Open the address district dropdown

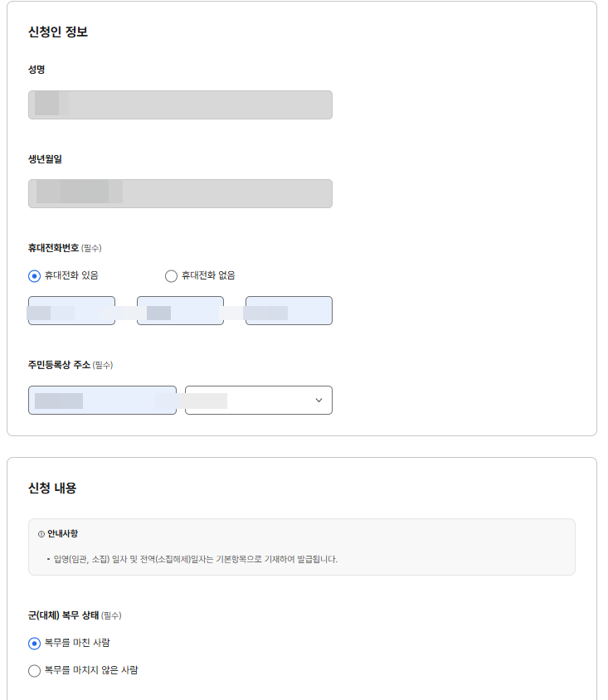pyautogui.click(x=258, y=400)
